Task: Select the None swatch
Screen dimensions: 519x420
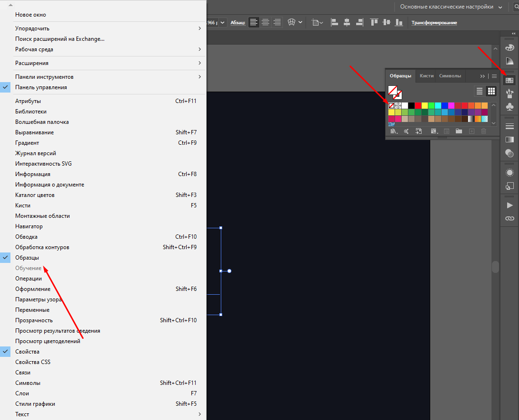Action: (391, 105)
